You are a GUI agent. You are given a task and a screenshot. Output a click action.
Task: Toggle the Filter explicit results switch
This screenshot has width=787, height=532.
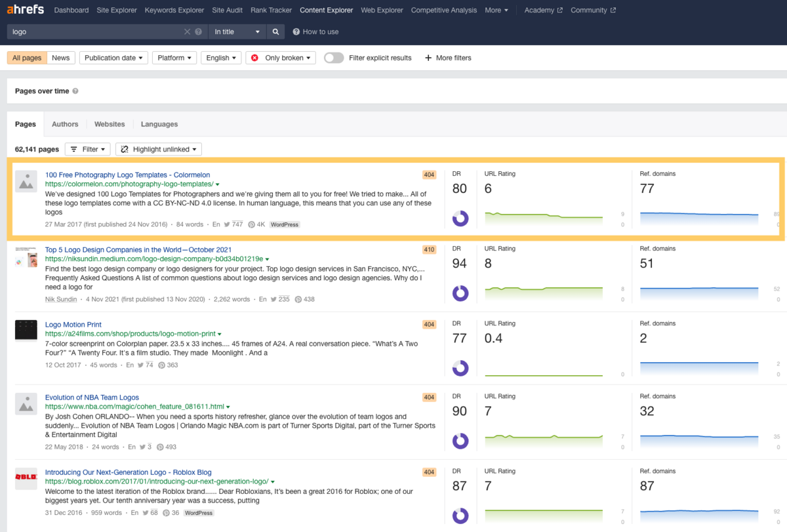(x=334, y=58)
